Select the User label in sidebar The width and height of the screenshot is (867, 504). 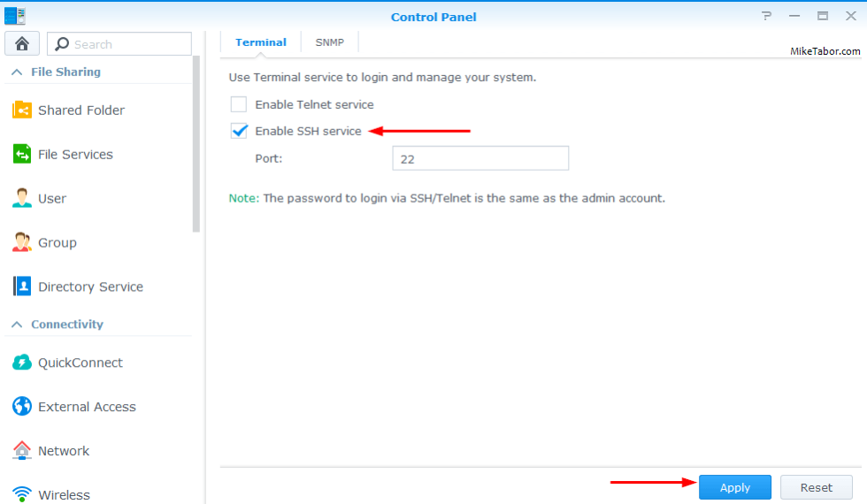pos(52,198)
